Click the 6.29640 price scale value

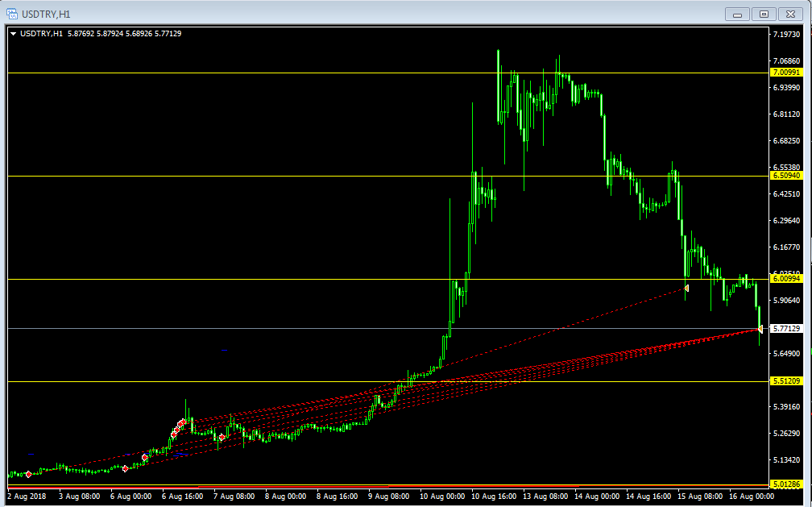pyautogui.click(x=786, y=220)
